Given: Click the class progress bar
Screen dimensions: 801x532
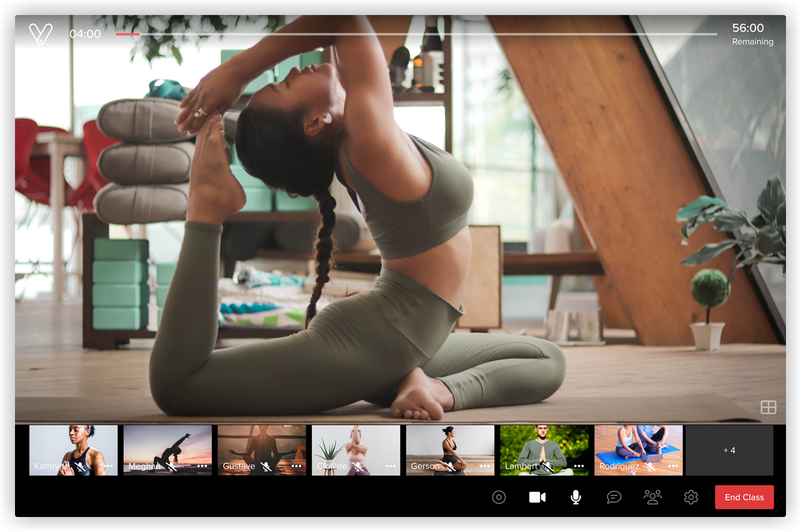Looking at the screenshot, I should point(416,34).
